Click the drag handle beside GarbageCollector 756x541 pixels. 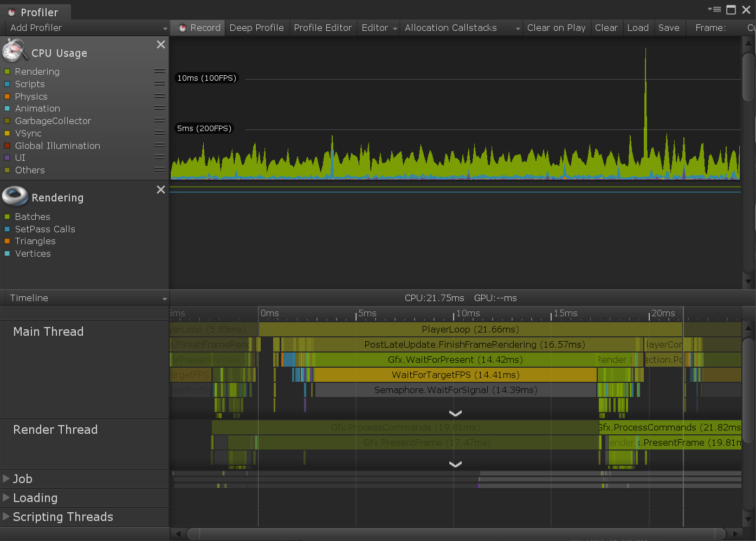tap(159, 121)
